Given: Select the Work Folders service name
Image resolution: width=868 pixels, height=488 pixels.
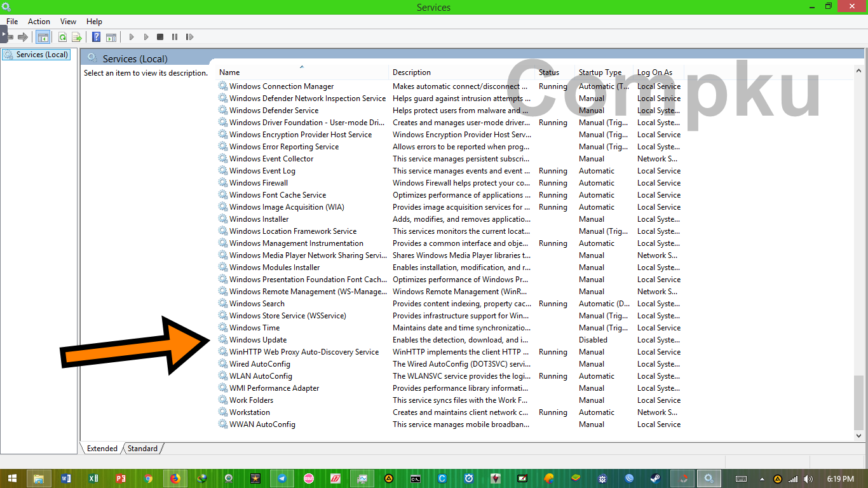Looking at the screenshot, I should [251, 400].
